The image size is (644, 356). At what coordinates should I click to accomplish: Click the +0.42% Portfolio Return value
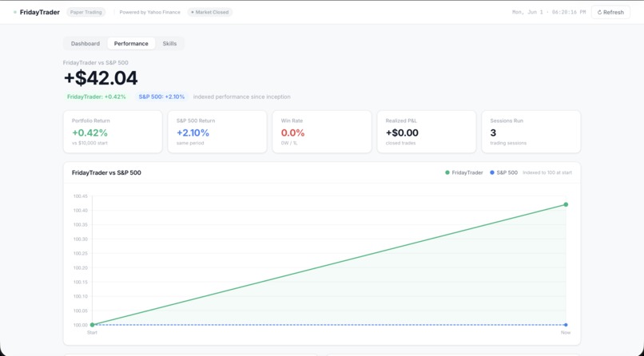click(x=90, y=133)
